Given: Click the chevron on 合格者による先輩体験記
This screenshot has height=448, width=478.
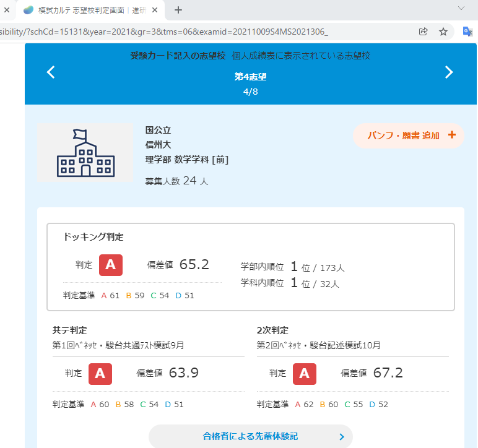Looking at the screenshot, I should (x=342, y=437).
